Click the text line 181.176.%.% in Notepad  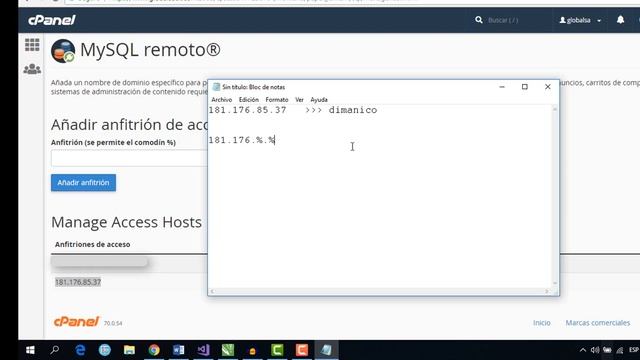click(x=242, y=140)
